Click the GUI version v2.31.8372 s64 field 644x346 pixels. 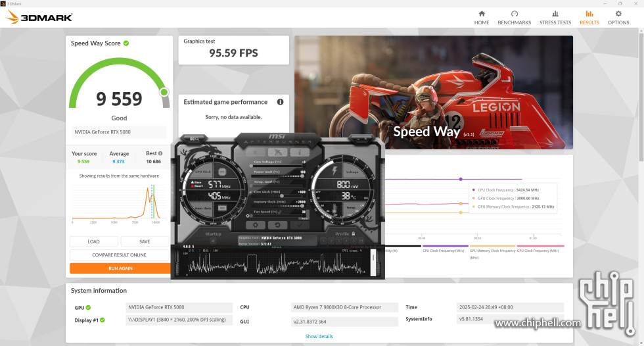344,322
